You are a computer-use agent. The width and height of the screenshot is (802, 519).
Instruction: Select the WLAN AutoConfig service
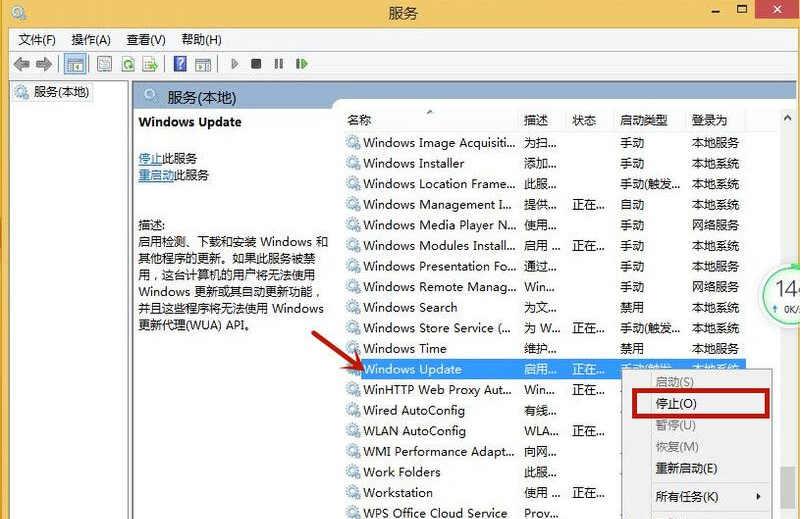[x=483, y=431]
